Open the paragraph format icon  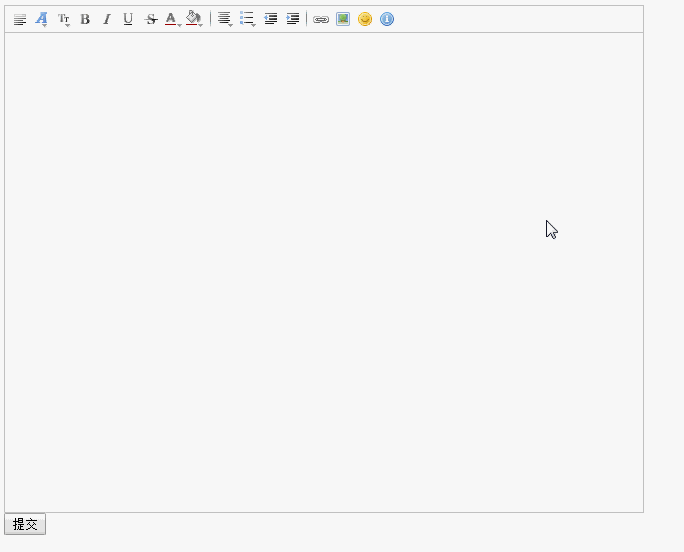(x=20, y=19)
